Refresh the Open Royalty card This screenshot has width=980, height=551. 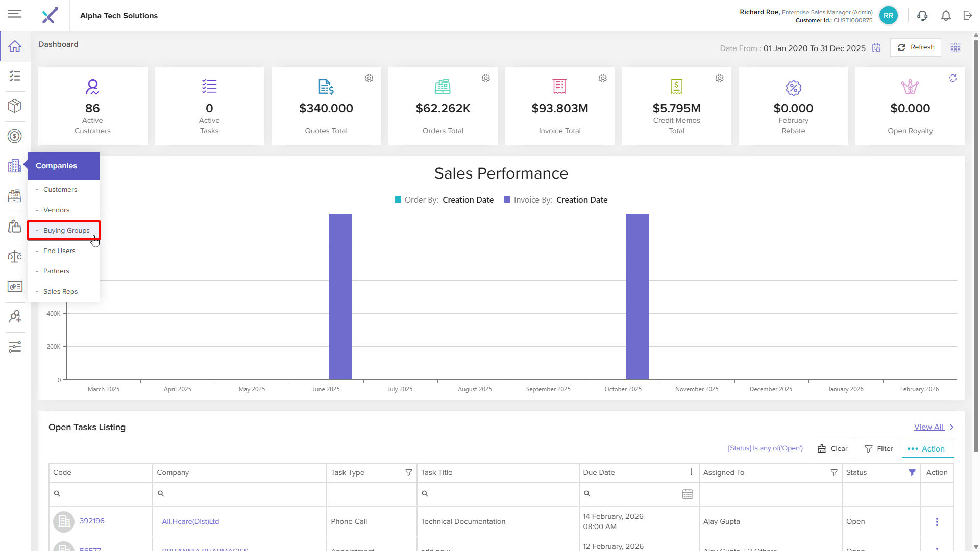[x=953, y=78]
